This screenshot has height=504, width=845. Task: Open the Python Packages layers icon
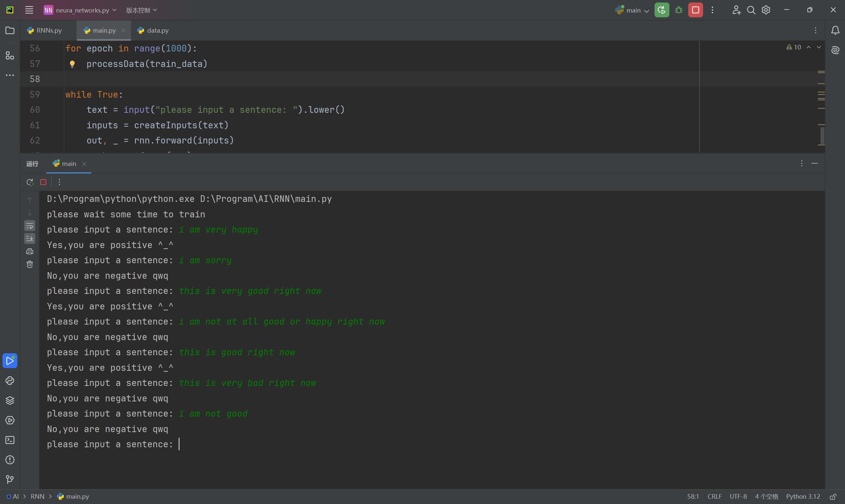pyautogui.click(x=10, y=400)
